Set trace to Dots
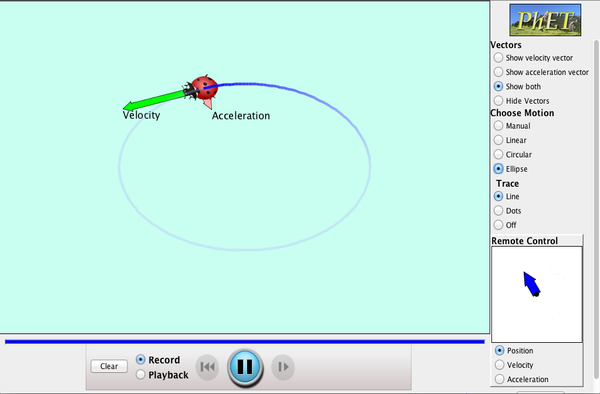This screenshot has height=394, width=600. tap(507, 210)
